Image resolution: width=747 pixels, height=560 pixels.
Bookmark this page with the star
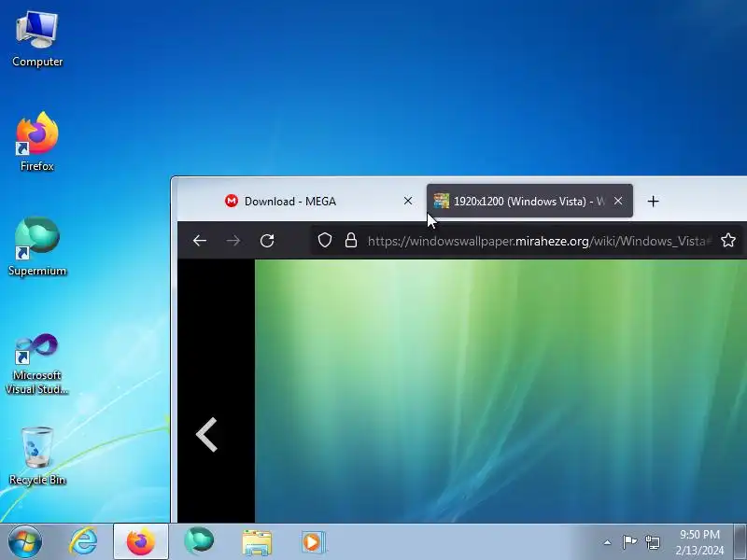click(728, 241)
